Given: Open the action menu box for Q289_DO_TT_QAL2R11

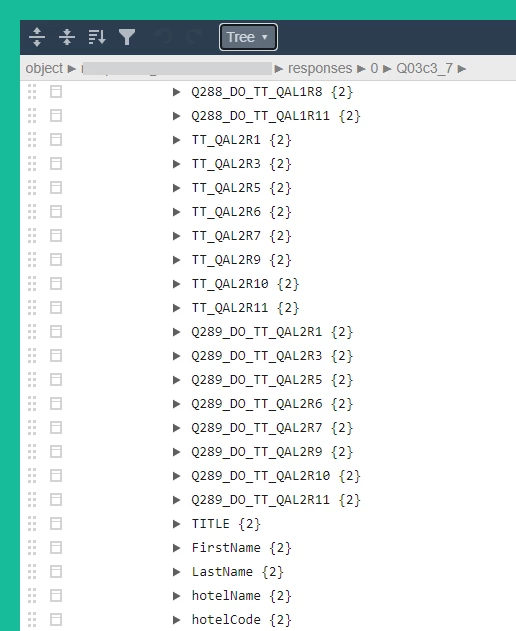Looking at the screenshot, I should click(56, 500).
